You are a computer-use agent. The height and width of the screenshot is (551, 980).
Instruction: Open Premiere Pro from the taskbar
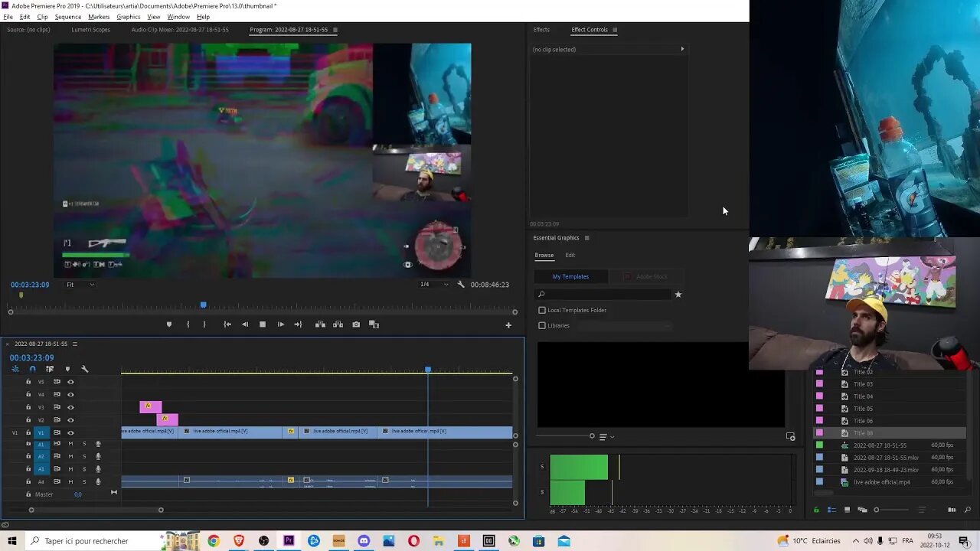289,541
